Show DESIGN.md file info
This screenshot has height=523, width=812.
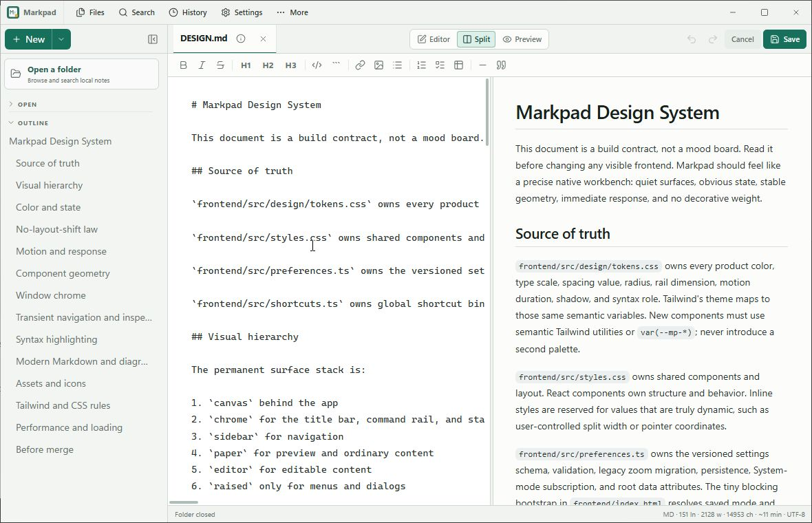pyautogui.click(x=241, y=39)
